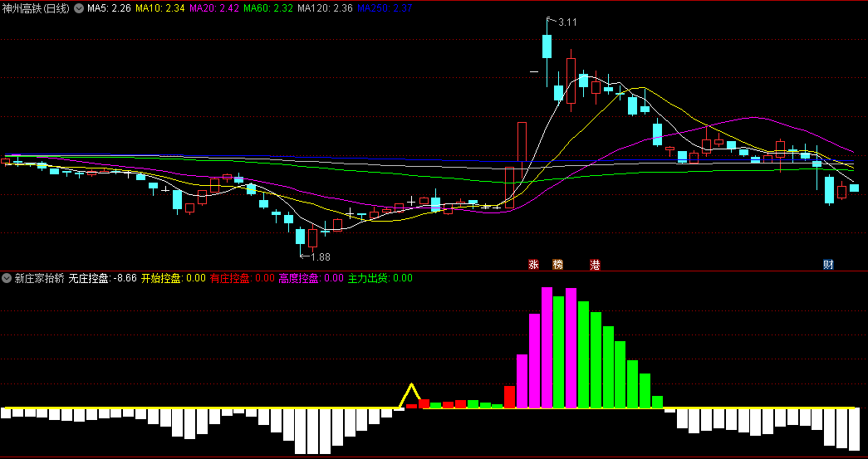This screenshot has height=459, width=868.
Task: Select the MA250: 2.37 indicator label
Action: coord(385,8)
